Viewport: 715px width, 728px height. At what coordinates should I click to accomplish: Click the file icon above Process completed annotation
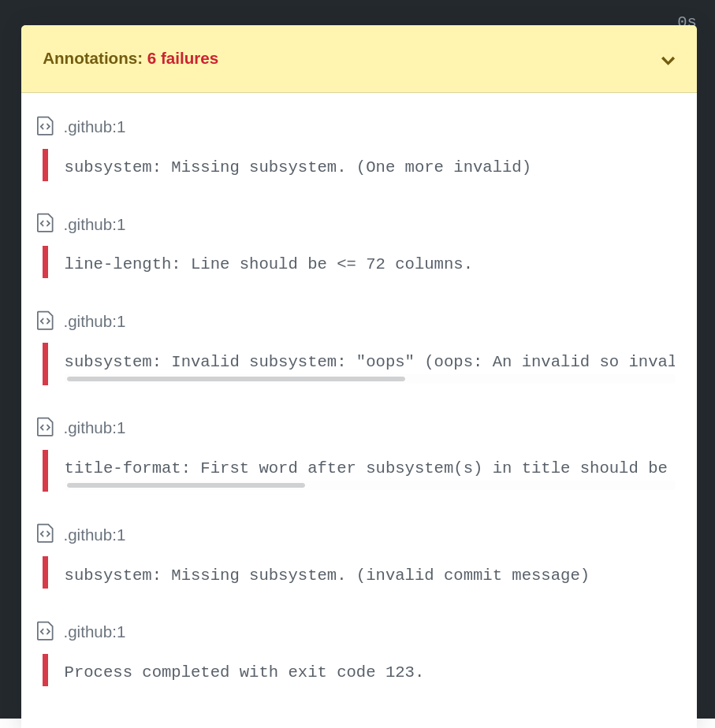[45, 631]
